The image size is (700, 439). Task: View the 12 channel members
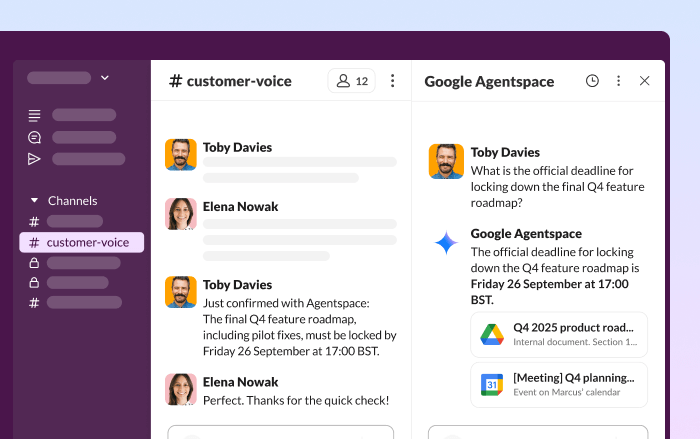coord(352,81)
